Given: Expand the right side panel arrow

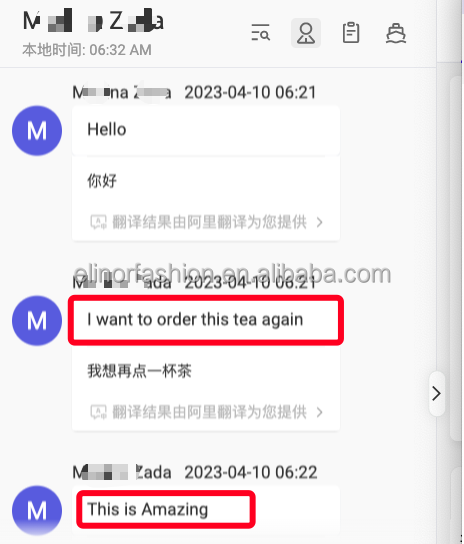Looking at the screenshot, I should tap(437, 393).
